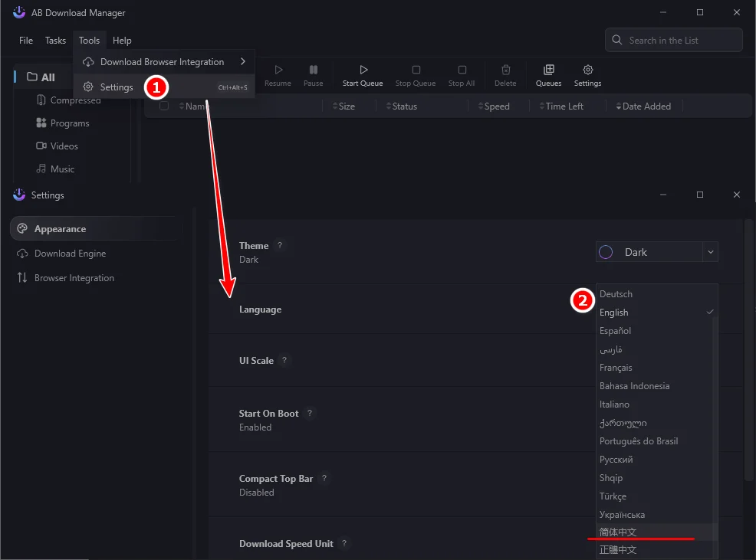This screenshot has height=560, width=756.
Task: Open Download Browser Integration submenu
Action: point(164,62)
